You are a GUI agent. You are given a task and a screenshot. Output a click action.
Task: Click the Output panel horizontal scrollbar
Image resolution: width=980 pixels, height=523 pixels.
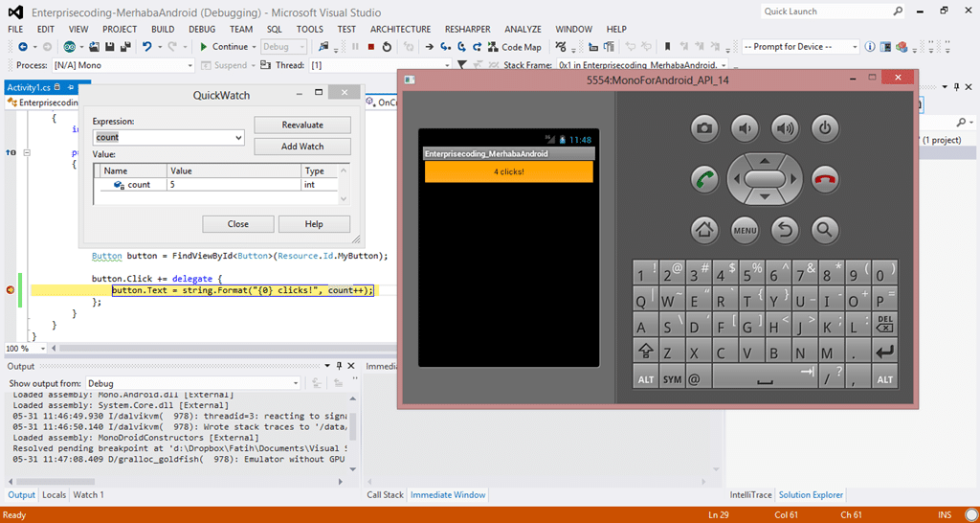175,482
